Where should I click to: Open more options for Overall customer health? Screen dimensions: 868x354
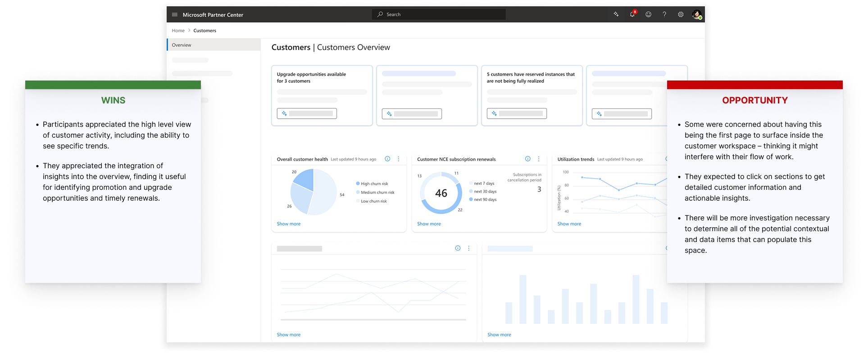tap(399, 159)
